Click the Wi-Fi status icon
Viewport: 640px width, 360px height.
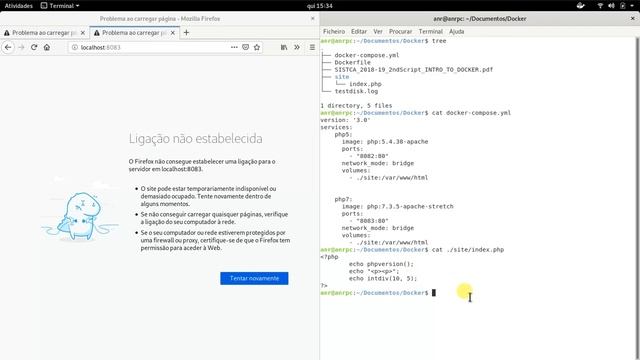click(x=600, y=6)
